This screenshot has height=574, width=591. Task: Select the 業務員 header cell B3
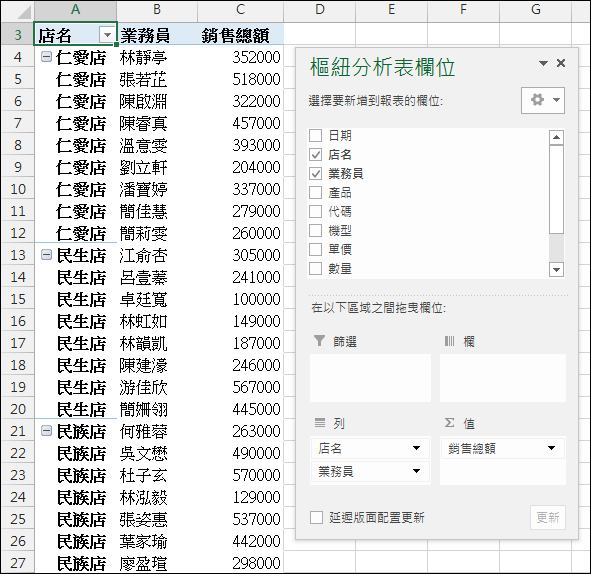tap(157, 35)
